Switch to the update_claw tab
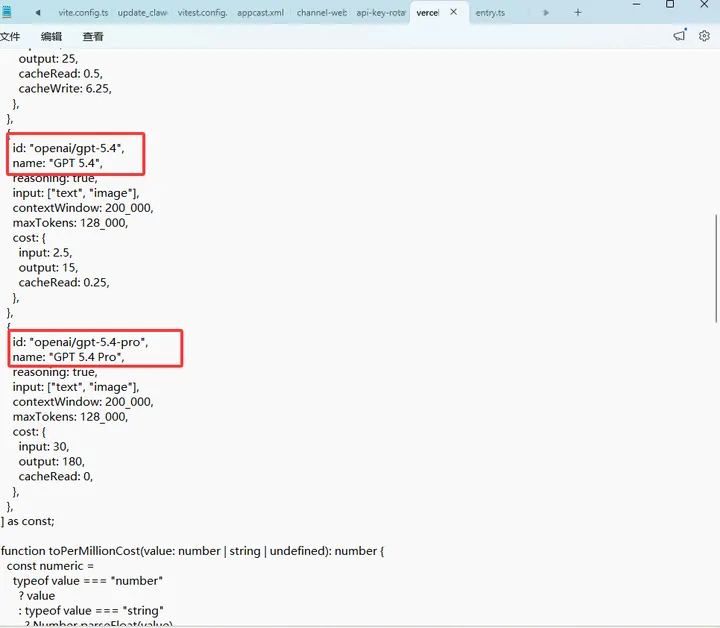 pyautogui.click(x=142, y=13)
